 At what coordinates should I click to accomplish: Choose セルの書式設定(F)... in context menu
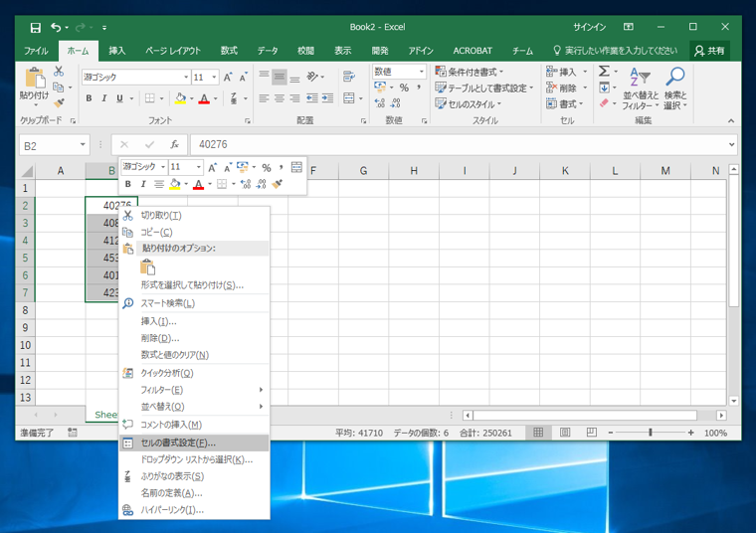[194, 443]
